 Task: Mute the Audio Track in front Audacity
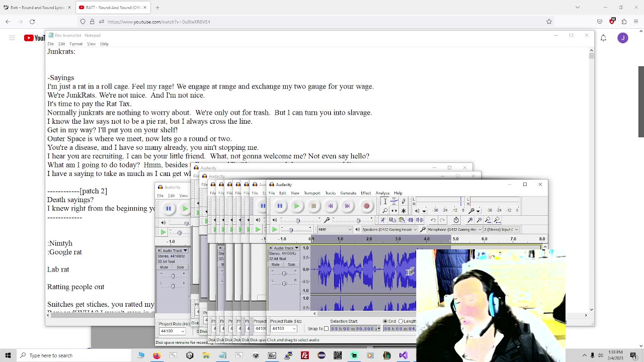coord(276,264)
